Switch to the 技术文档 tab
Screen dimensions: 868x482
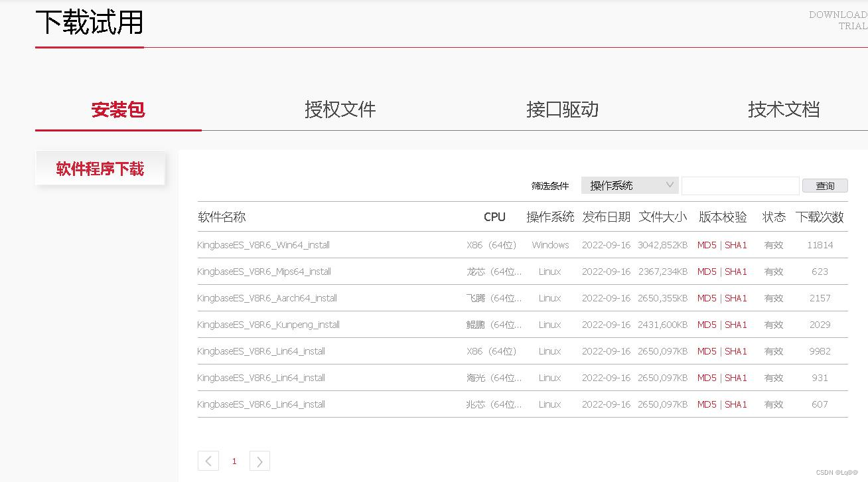click(784, 110)
